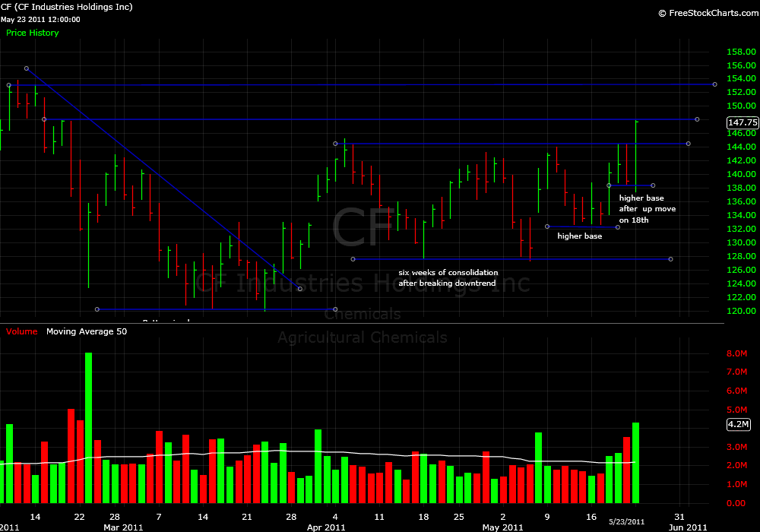Click the tallest green volume bar near 8.0M
Viewport: 760px width, 532px height.
coord(89,428)
